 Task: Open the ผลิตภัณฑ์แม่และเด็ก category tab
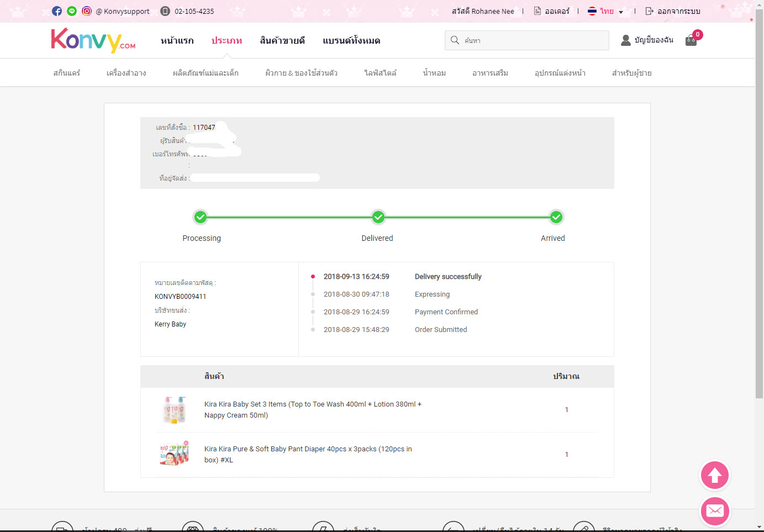tap(206, 73)
